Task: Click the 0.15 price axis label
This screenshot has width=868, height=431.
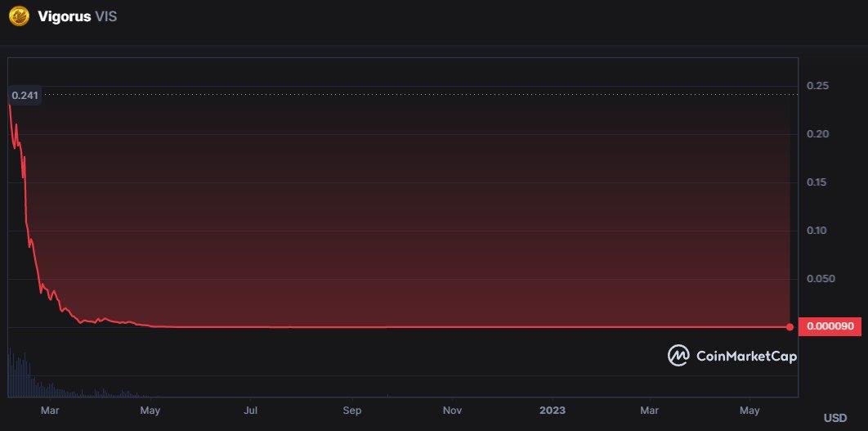Action: (817, 182)
